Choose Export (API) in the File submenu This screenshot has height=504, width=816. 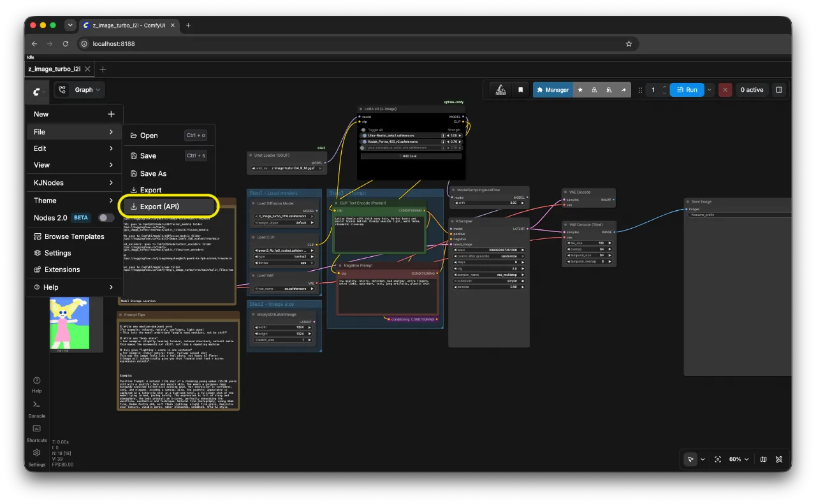pyautogui.click(x=168, y=206)
